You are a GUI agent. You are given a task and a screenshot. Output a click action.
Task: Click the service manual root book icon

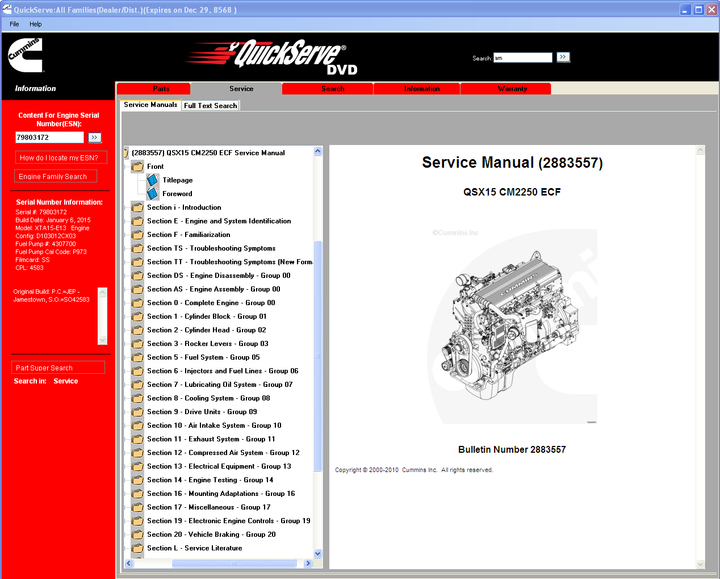[x=126, y=153]
